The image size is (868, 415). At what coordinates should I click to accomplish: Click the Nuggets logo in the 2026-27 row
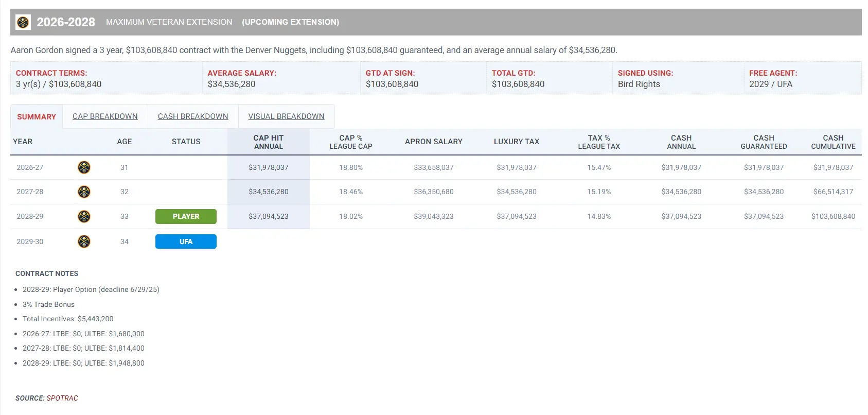click(84, 167)
